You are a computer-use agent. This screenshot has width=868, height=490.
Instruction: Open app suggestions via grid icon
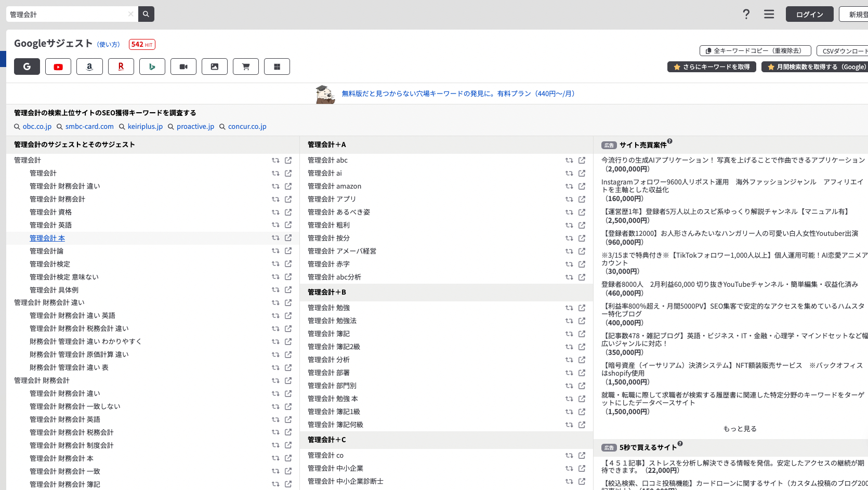[277, 67]
